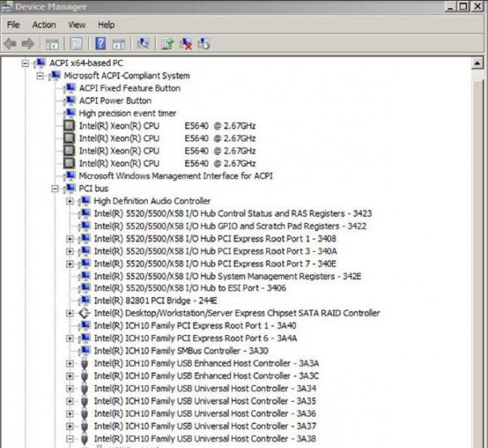Click USB plug icon for controller 3A3A
This screenshot has height=448, width=488.
tap(84, 363)
